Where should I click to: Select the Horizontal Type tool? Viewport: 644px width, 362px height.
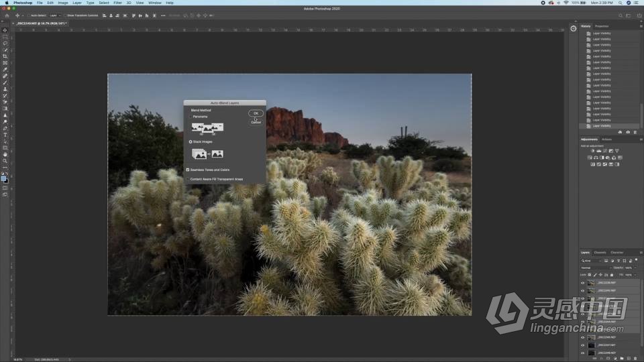[5, 135]
